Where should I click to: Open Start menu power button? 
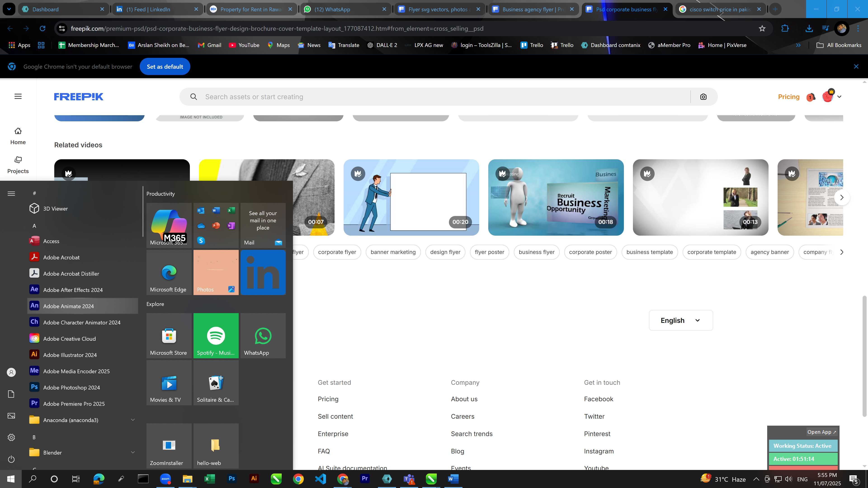click(11, 459)
